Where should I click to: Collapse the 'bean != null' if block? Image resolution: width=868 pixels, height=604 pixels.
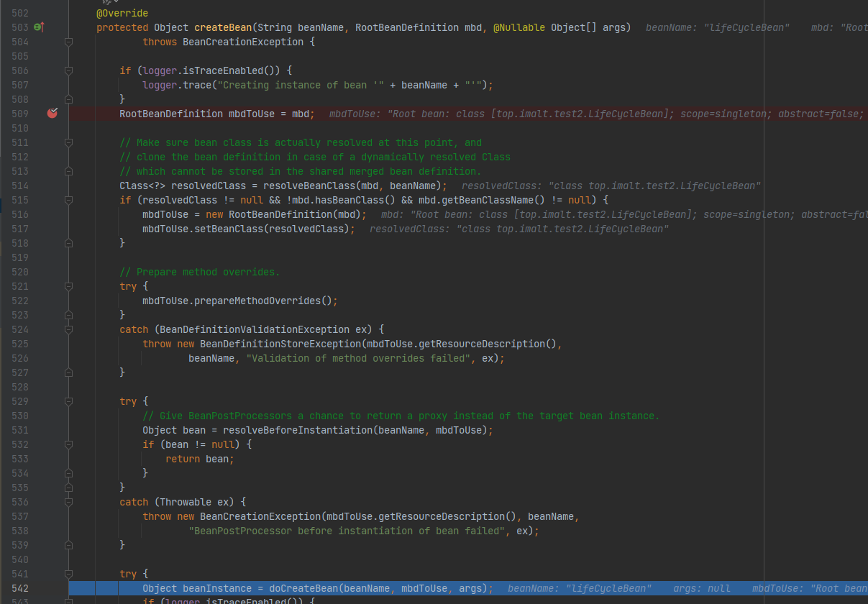pos(69,445)
